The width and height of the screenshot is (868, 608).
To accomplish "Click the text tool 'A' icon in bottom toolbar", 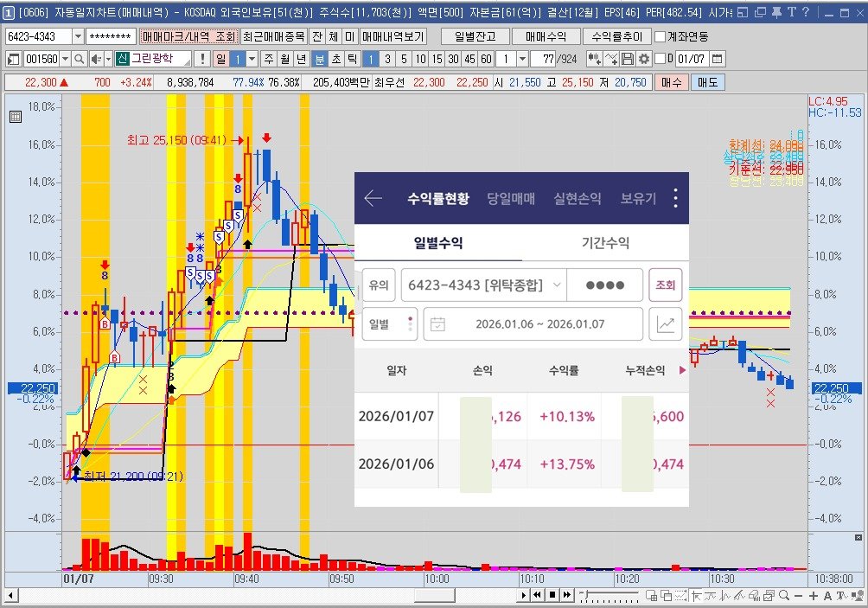I will pos(827,596).
